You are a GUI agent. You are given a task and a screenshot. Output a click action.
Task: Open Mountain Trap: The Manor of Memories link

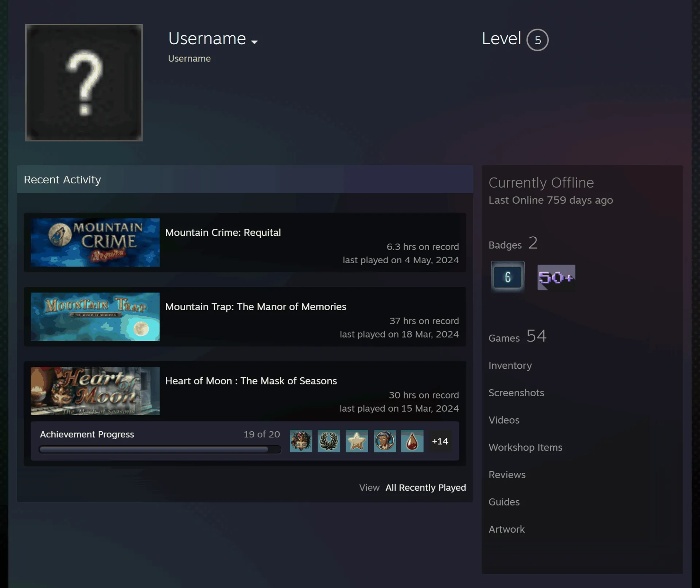(x=256, y=307)
